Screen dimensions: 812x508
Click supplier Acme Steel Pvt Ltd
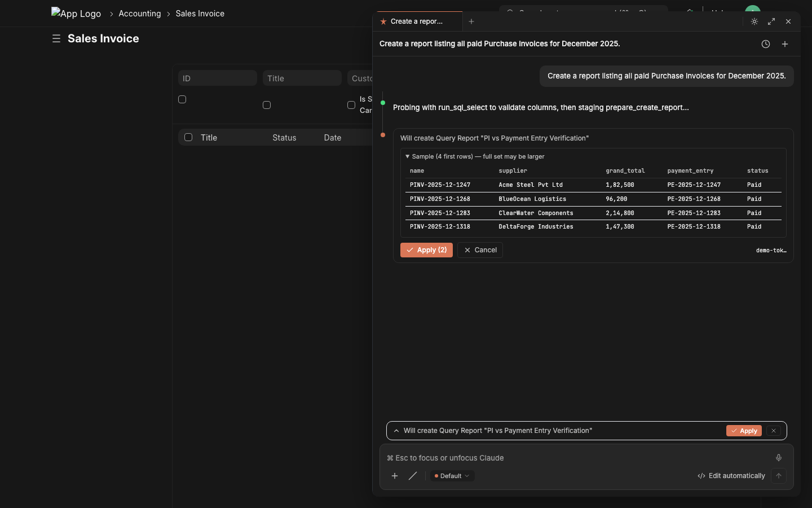[531, 185]
